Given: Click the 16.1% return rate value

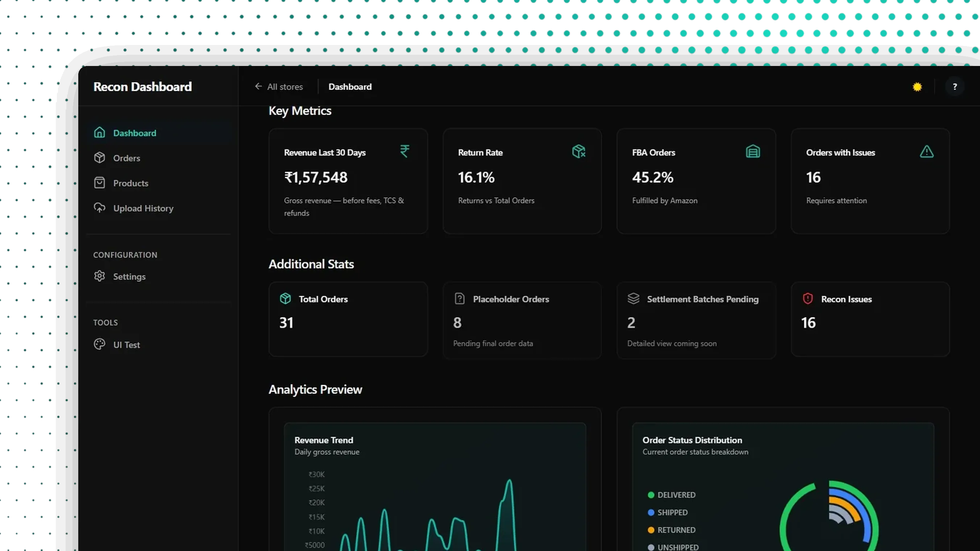Looking at the screenshot, I should tap(476, 177).
